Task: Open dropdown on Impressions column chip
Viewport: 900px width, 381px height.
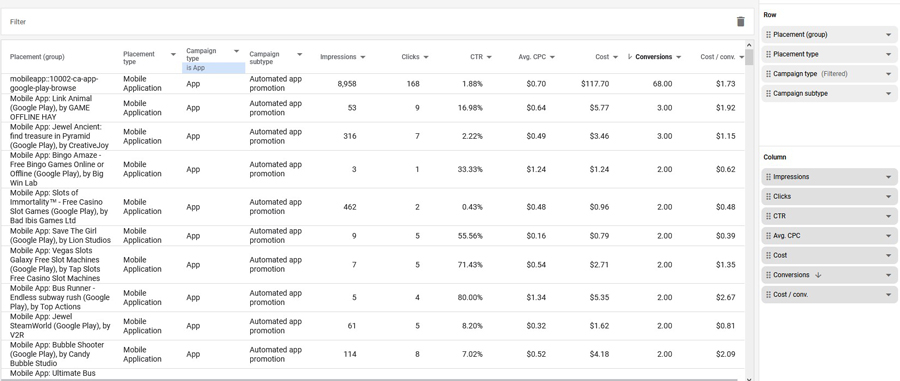Action: (x=888, y=177)
